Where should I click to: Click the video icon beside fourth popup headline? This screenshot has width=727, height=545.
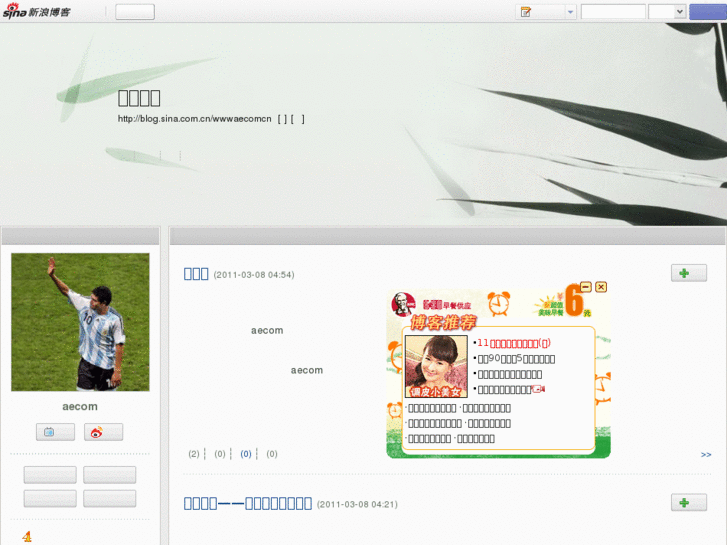[538, 389]
